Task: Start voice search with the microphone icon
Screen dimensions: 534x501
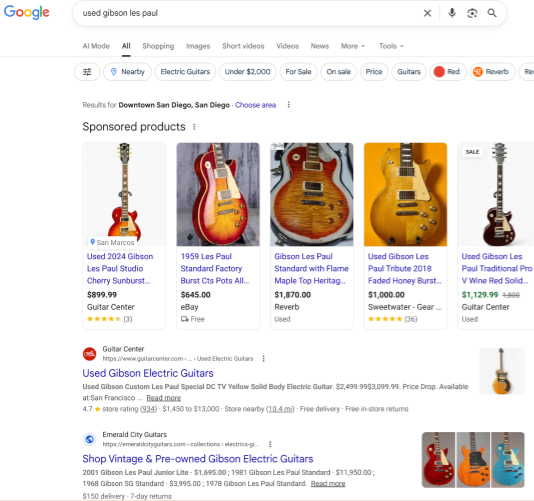Action: point(452,13)
